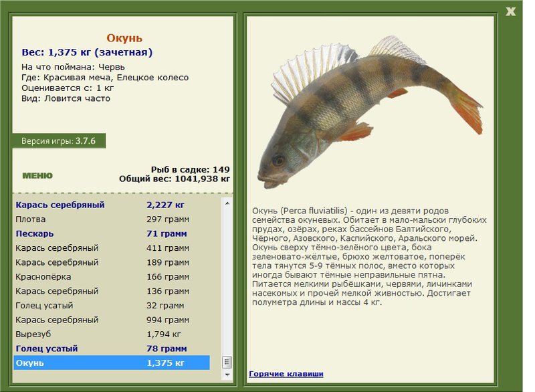Click the Рыб в садке: 149 text
535x392 pixels.
(191, 169)
